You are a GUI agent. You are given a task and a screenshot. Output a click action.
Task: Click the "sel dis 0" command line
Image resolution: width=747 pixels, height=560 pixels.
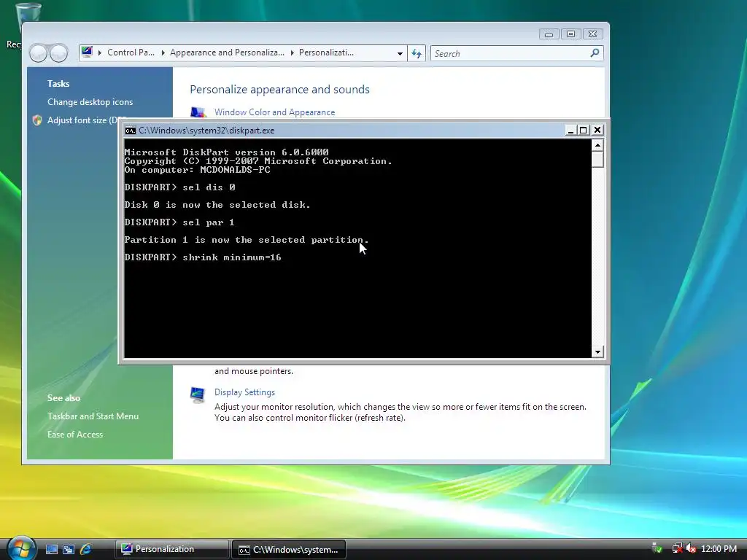[x=179, y=187]
